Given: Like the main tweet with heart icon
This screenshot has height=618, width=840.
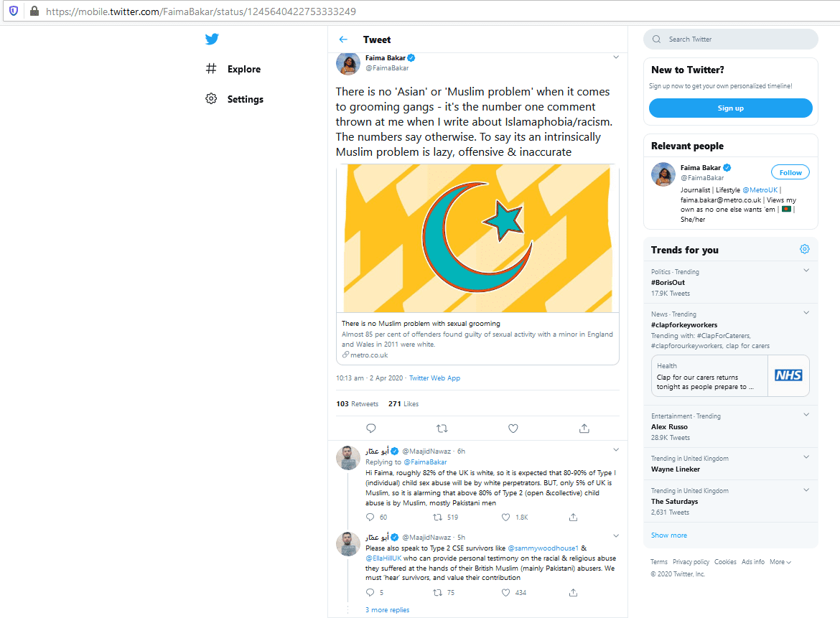Looking at the screenshot, I should (x=513, y=429).
